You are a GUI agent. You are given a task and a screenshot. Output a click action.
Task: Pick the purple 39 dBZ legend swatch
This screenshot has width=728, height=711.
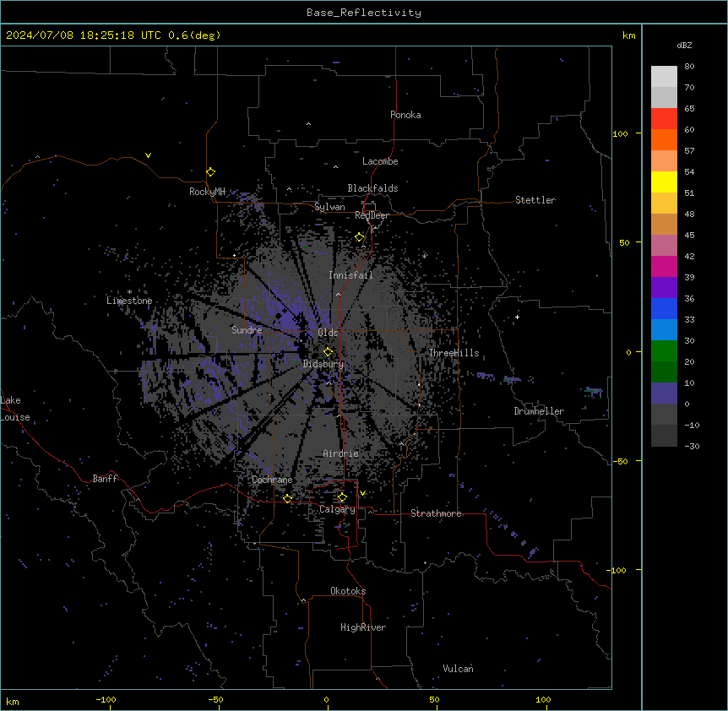pyautogui.click(x=664, y=287)
